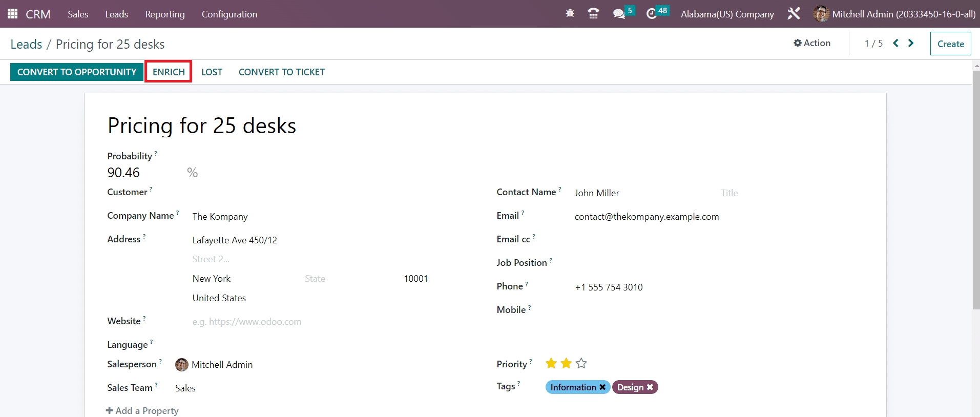Image resolution: width=980 pixels, height=417 pixels.
Task: Remove the Design tag
Action: [650, 387]
